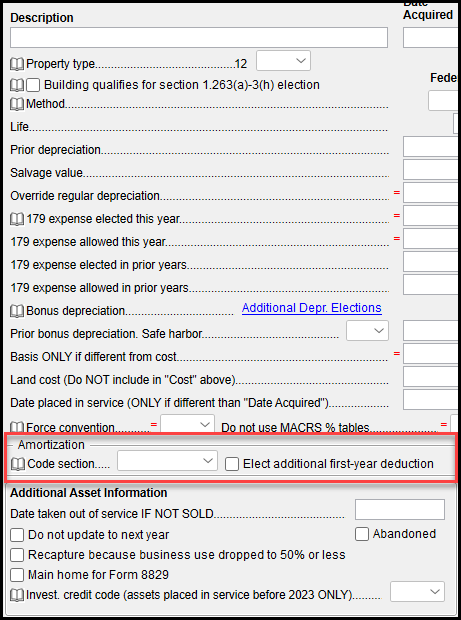Check Do not update to next year
The width and height of the screenshot is (461, 620).
click(17, 535)
